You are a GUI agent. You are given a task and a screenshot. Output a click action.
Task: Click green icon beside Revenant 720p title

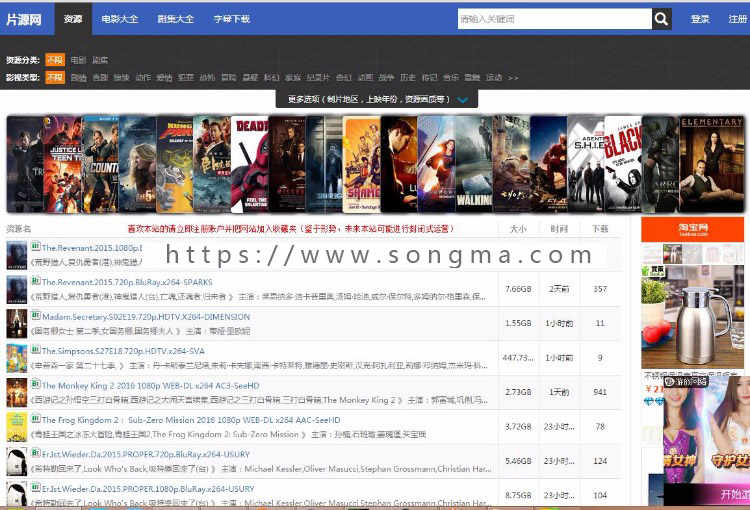click(36, 281)
